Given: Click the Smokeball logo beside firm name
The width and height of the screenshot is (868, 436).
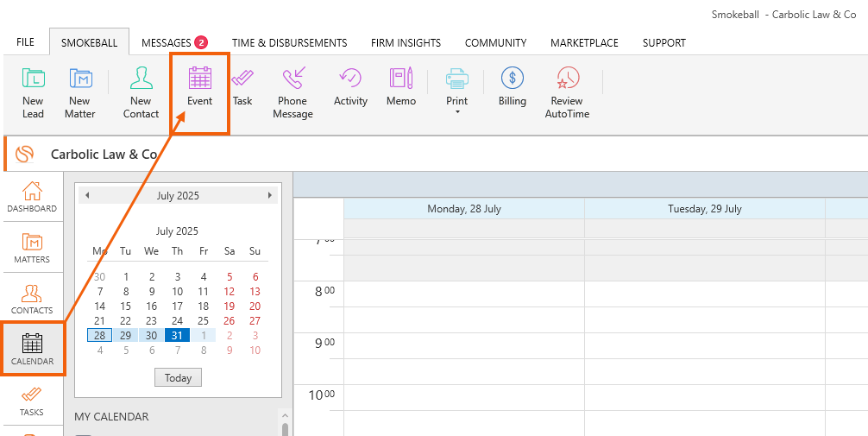Looking at the screenshot, I should (25, 154).
